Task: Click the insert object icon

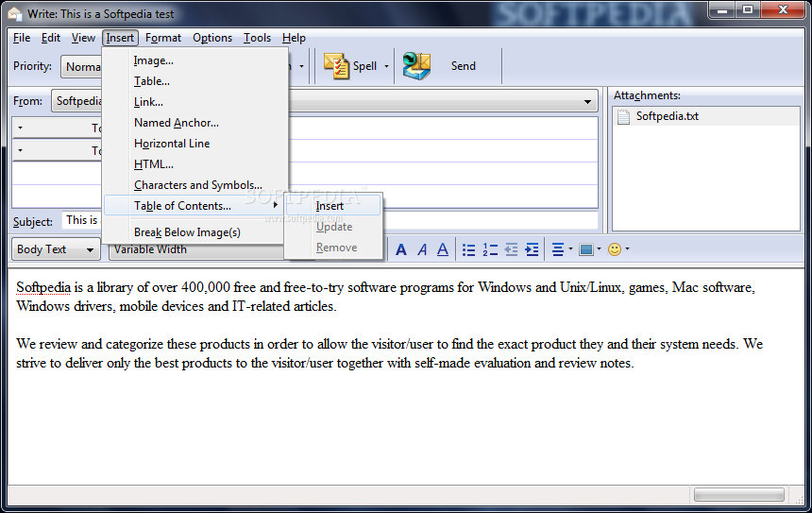Action: [586, 249]
